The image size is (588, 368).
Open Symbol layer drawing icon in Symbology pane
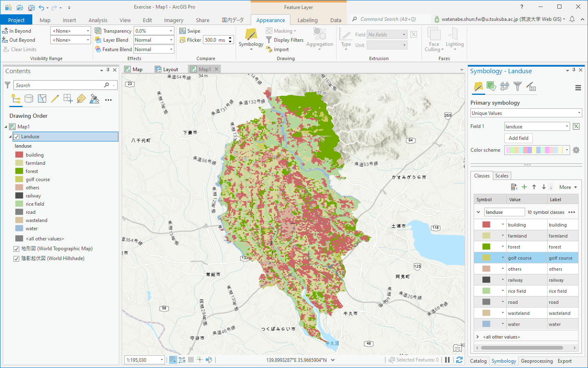504,86
